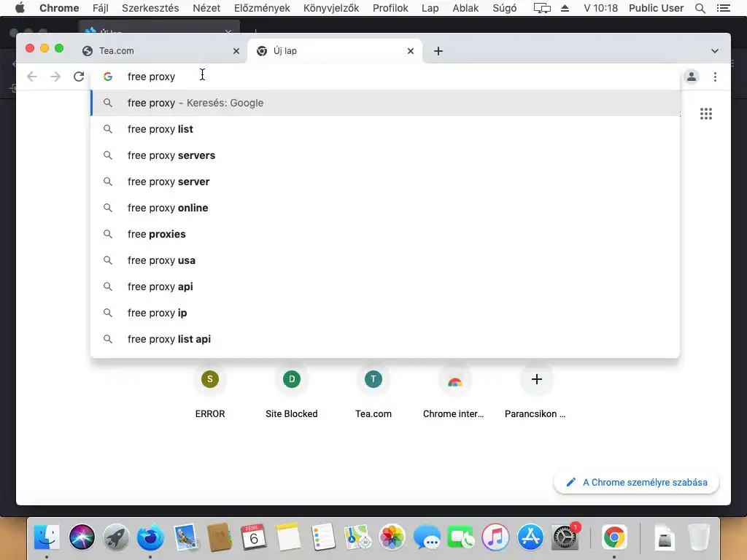Open the Előzmények menu
This screenshot has height=560, width=747.
click(x=262, y=8)
